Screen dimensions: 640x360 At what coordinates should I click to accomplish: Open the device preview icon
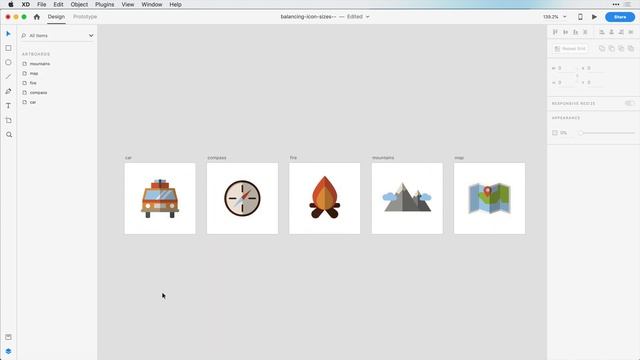(580, 17)
